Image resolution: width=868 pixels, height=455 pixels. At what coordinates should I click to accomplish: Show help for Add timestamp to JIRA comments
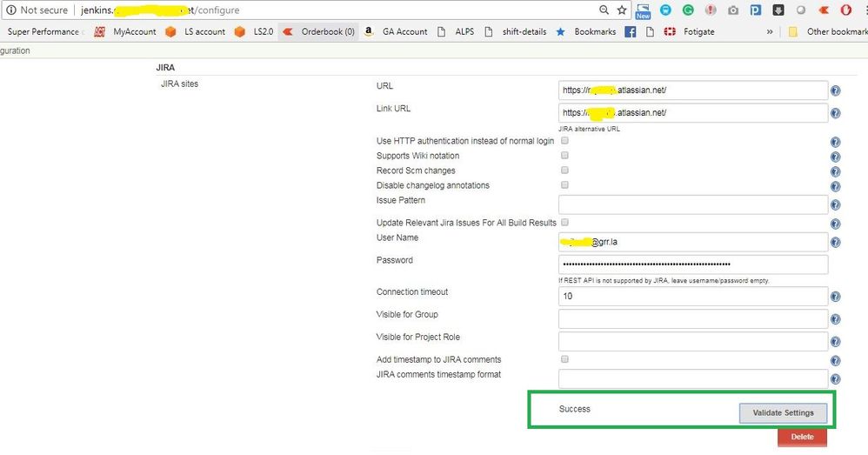pyautogui.click(x=835, y=360)
